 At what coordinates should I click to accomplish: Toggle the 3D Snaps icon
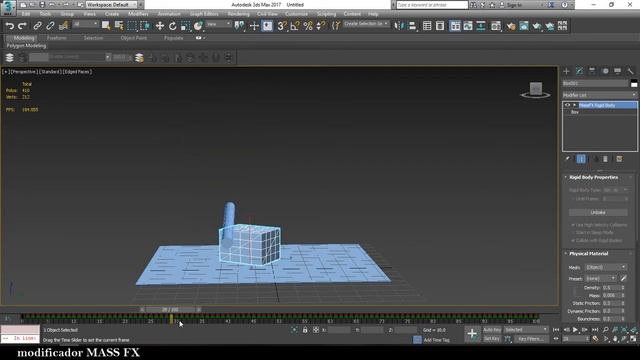(281, 26)
